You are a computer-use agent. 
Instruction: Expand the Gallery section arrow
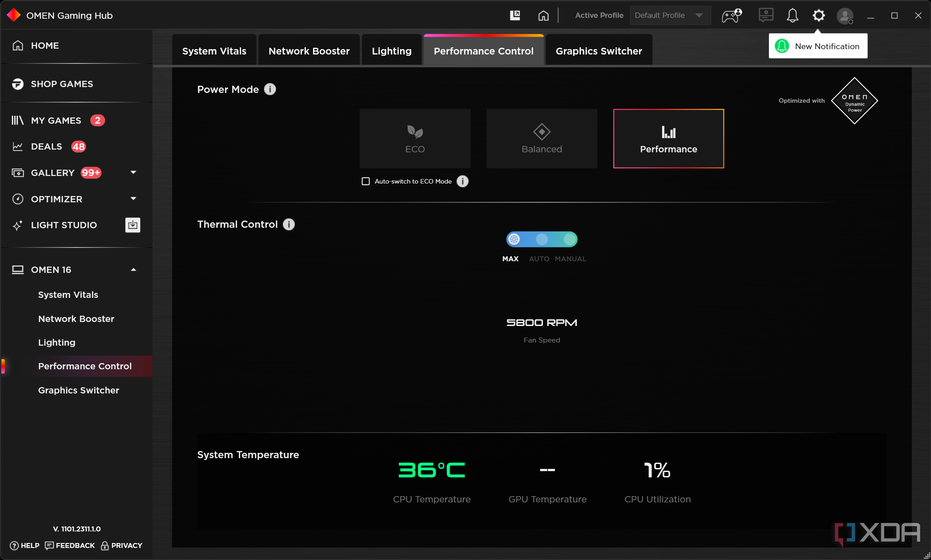(133, 172)
